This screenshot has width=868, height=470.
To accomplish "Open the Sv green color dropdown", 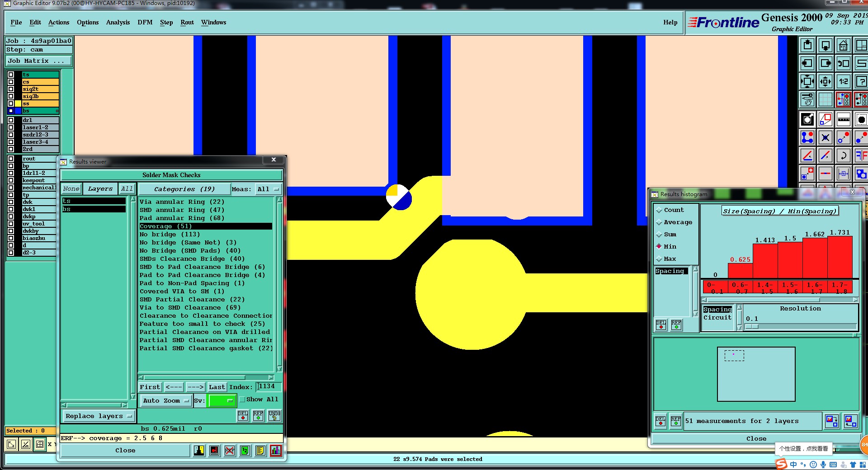I will point(222,400).
